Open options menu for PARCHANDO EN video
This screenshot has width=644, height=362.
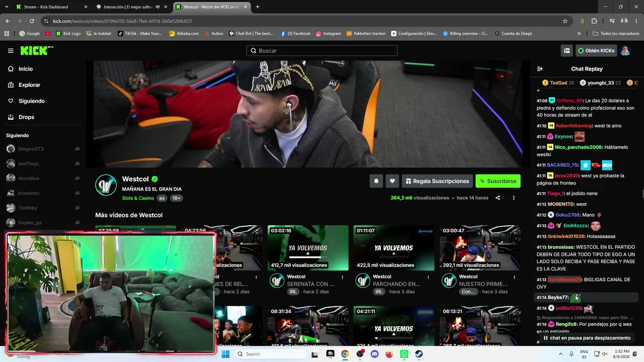pyautogui.click(x=428, y=277)
